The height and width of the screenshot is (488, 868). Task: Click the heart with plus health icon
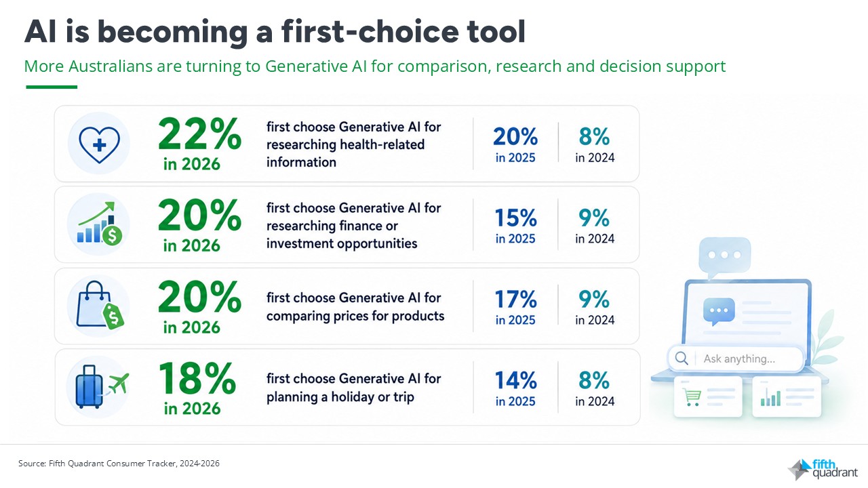(100, 143)
